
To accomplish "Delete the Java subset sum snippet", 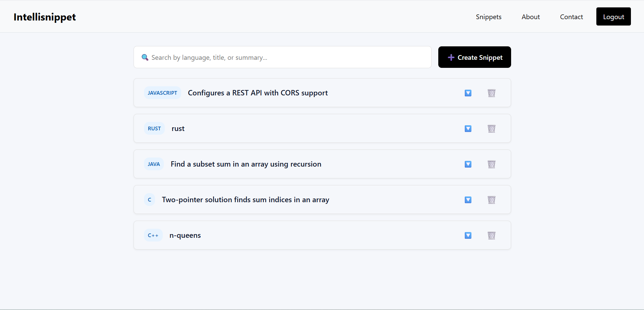I will pos(491,164).
